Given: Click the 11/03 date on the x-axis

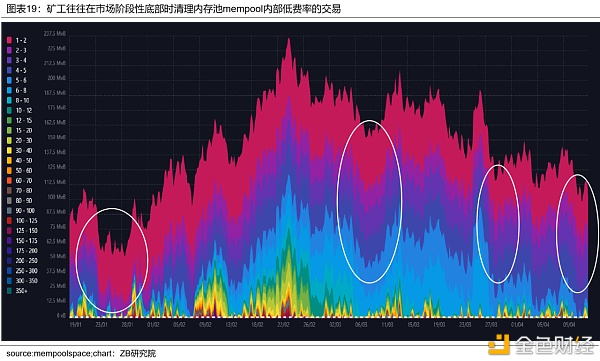Looking at the screenshot, I should [387, 325].
